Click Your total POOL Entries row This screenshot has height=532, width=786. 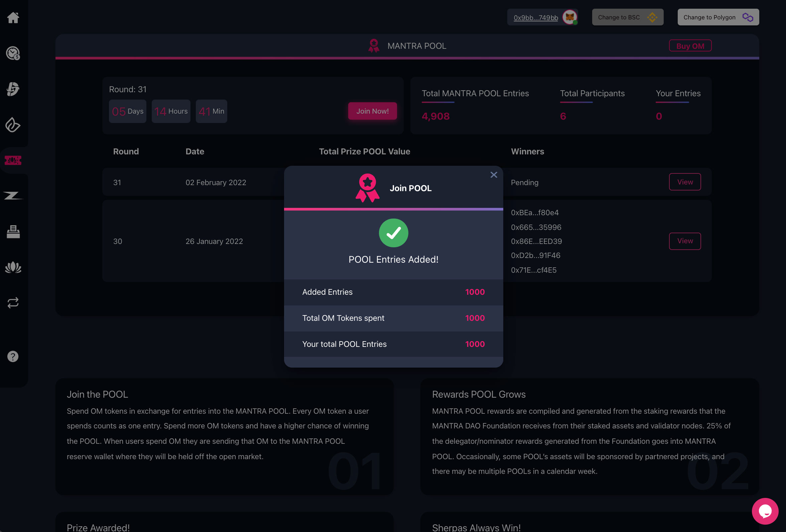point(393,344)
